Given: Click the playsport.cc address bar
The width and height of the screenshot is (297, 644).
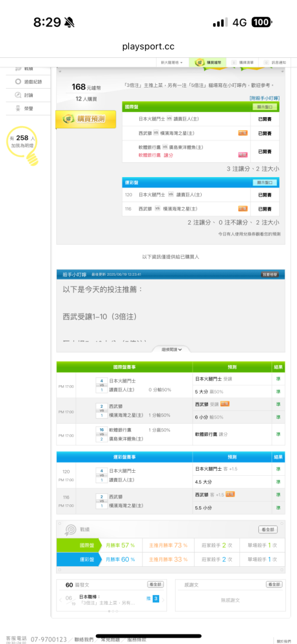Looking at the screenshot, I should coord(148,46).
